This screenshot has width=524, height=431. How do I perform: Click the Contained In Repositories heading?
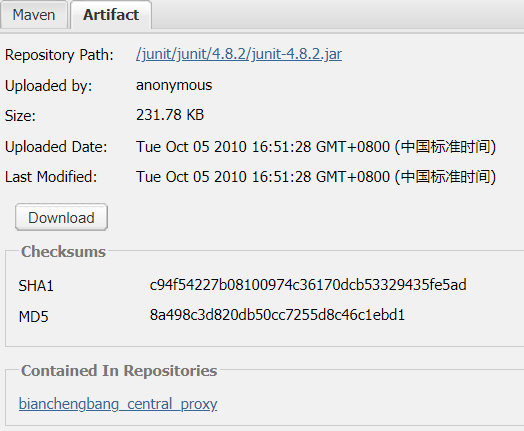[x=119, y=371]
